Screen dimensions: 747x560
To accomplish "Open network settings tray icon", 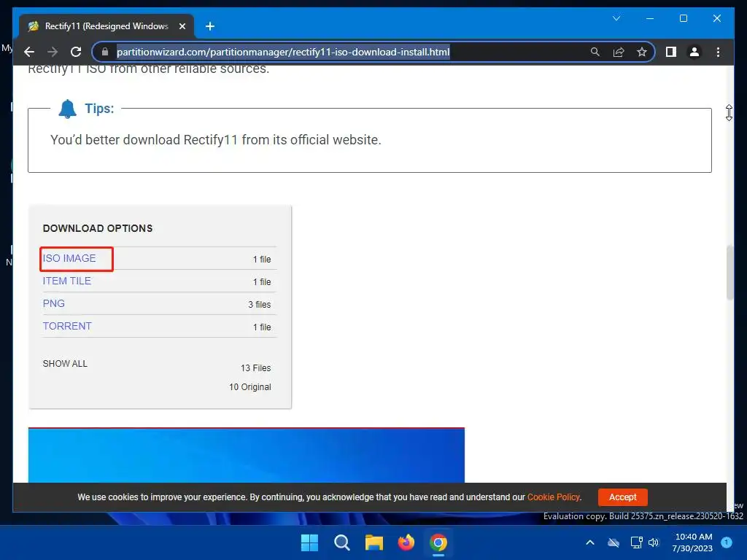I will click(636, 542).
